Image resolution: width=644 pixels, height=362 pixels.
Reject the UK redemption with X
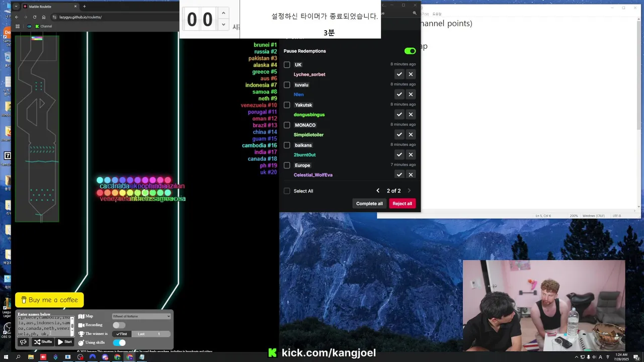point(411,74)
